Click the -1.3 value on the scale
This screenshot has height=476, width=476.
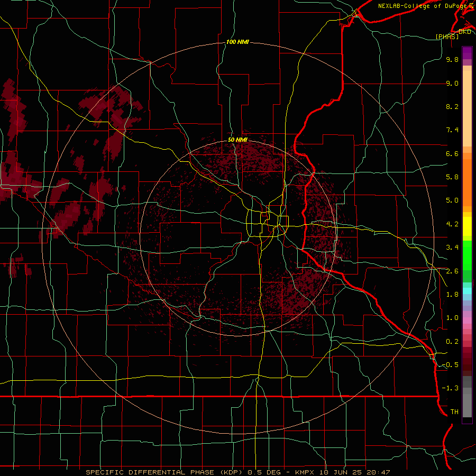point(450,388)
